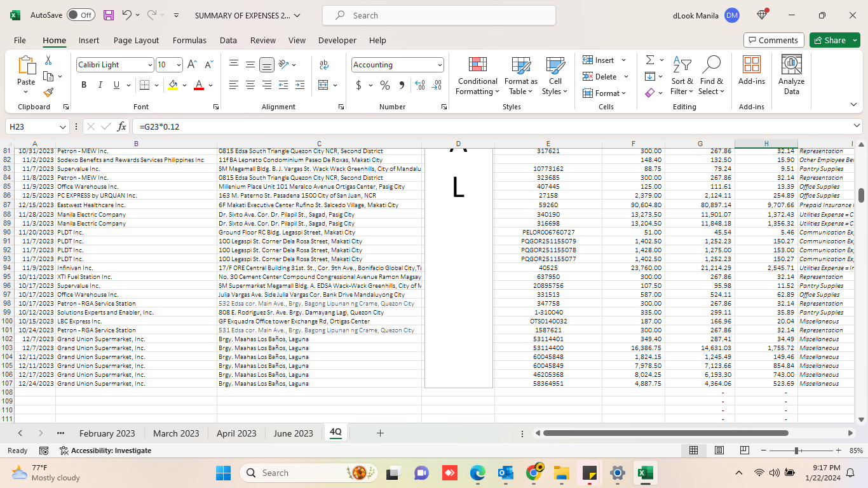Click the Save icon in title bar
868x488 pixels.
(x=109, y=15)
